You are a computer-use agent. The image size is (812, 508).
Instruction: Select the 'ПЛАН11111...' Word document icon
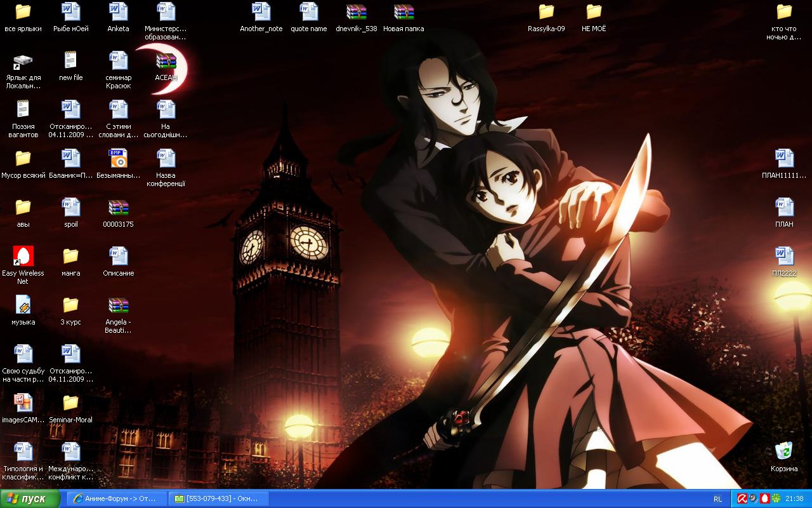(x=784, y=159)
